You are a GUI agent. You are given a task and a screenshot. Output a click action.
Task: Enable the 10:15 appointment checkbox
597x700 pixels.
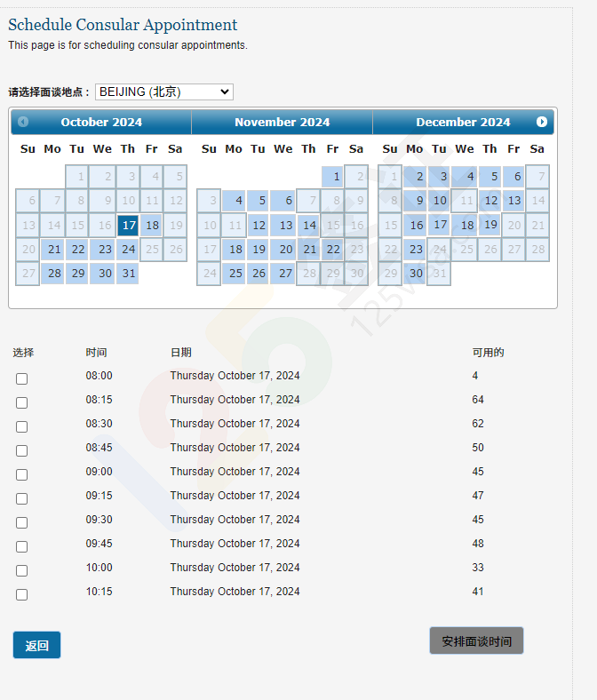[21, 594]
